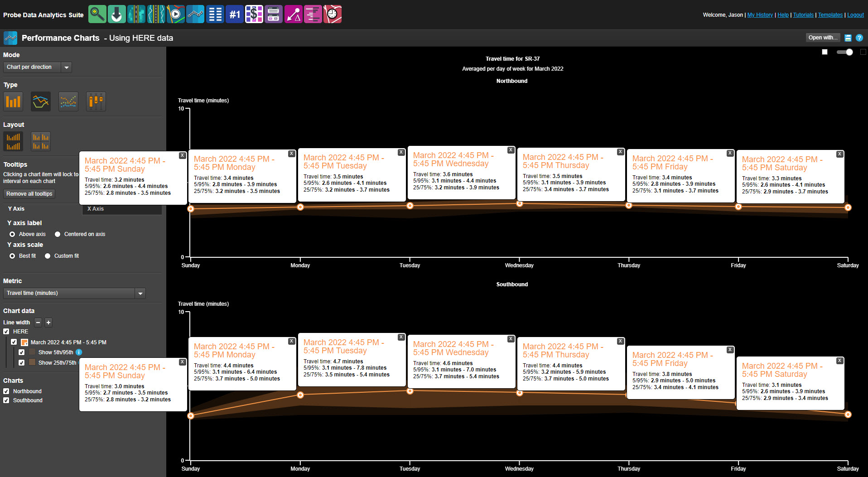Close the Northbound Wednesday tooltip

511,150
